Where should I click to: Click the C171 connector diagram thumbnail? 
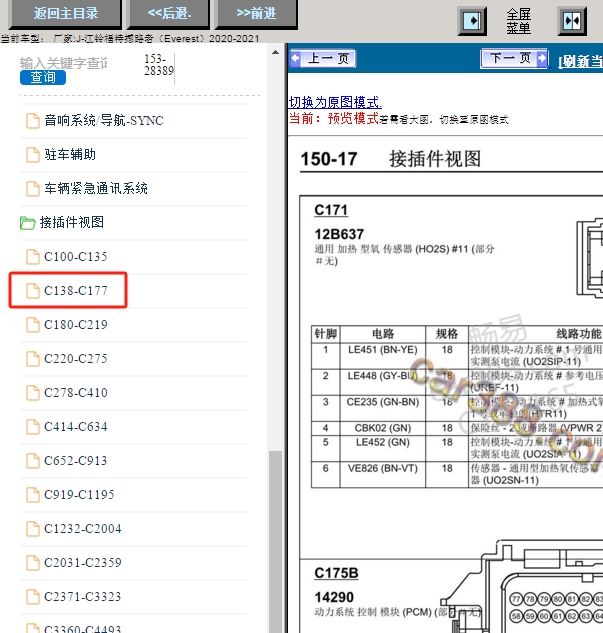pyautogui.click(x=590, y=258)
